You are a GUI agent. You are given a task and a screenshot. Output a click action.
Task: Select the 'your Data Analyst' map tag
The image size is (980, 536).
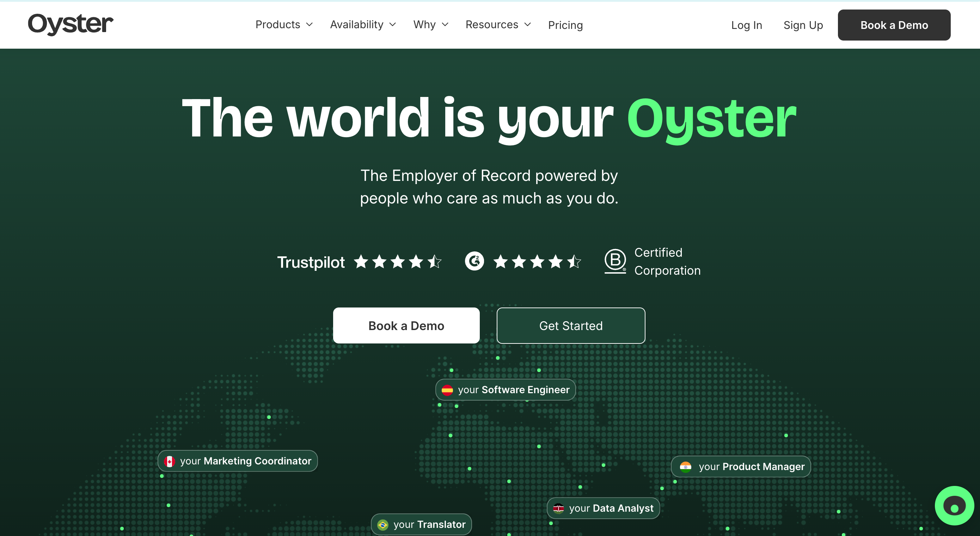point(604,508)
